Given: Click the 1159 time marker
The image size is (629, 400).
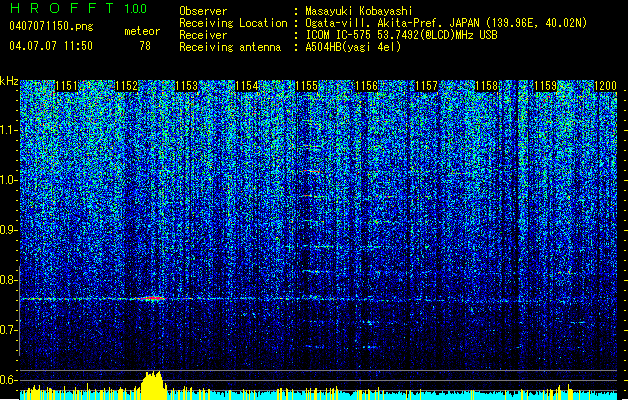Looking at the screenshot, I should pyautogui.click(x=546, y=86).
